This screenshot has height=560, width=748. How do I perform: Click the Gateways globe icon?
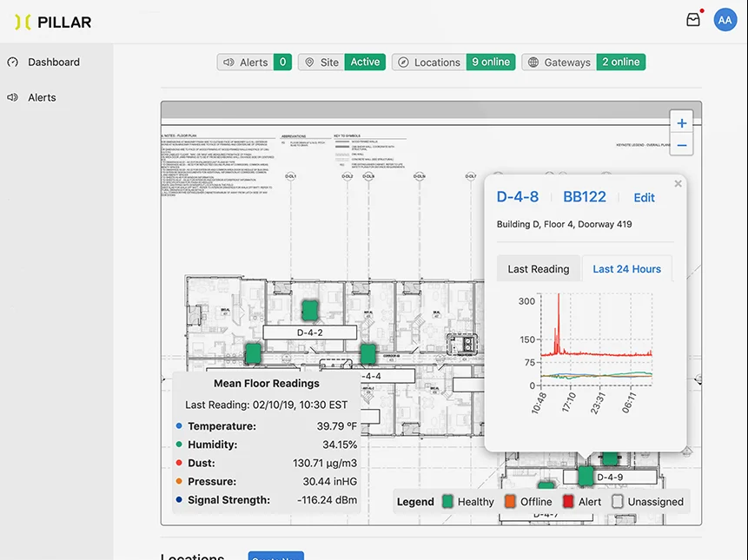click(x=533, y=62)
